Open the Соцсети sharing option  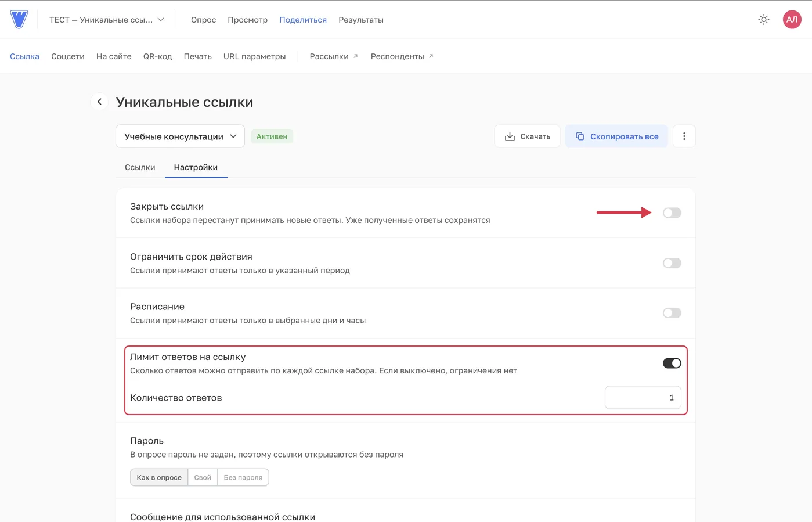[x=68, y=56]
